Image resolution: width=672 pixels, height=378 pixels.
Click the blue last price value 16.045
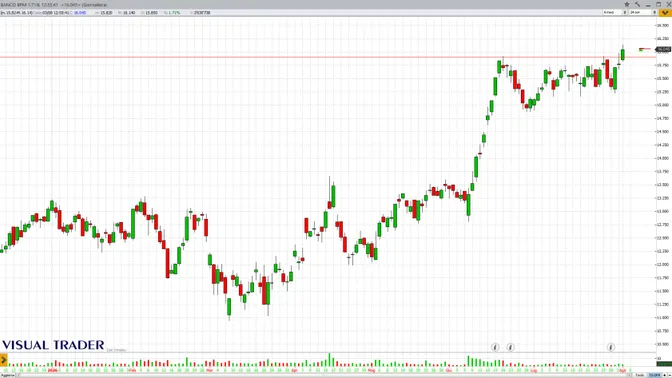[x=80, y=13]
